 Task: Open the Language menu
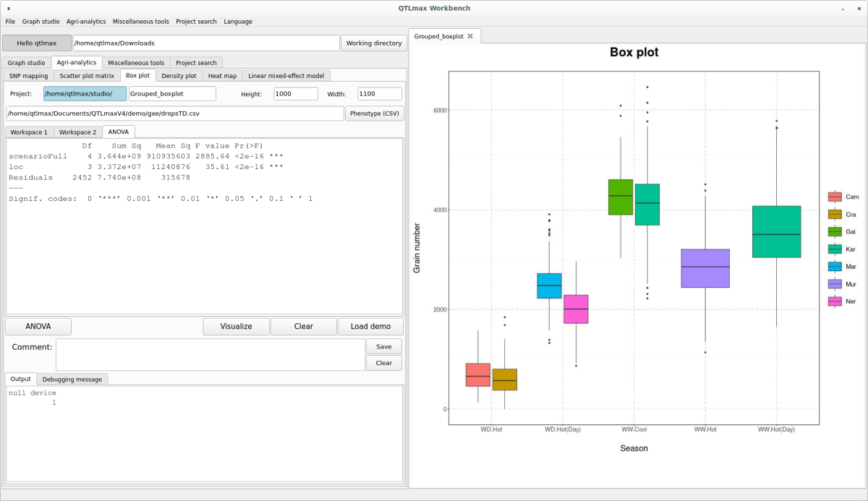pyautogui.click(x=238, y=22)
